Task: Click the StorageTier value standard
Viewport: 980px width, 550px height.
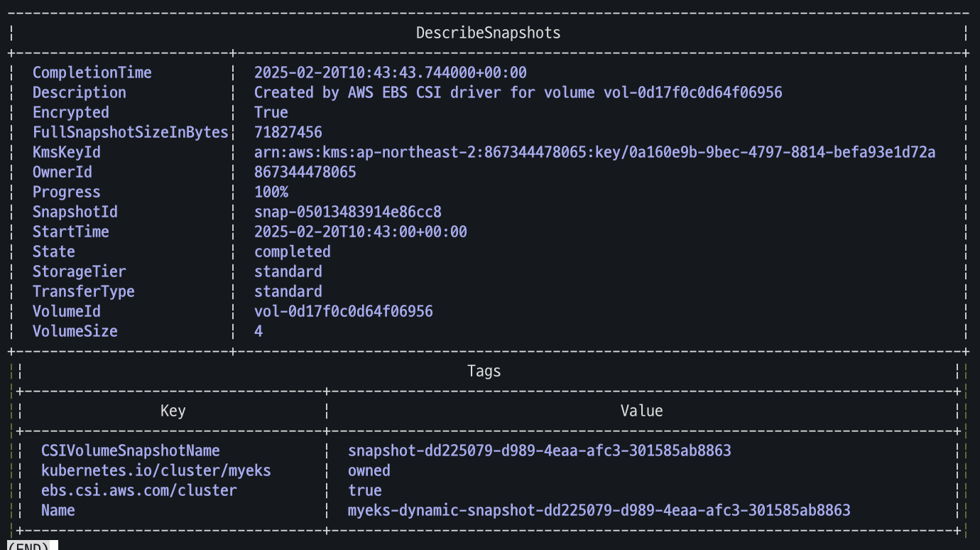Action: (288, 271)
